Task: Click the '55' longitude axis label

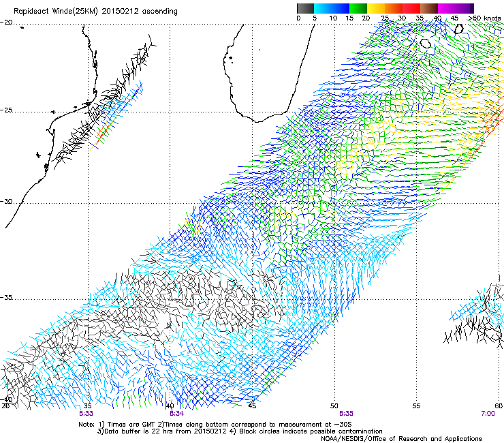Action: coord(416,406)
